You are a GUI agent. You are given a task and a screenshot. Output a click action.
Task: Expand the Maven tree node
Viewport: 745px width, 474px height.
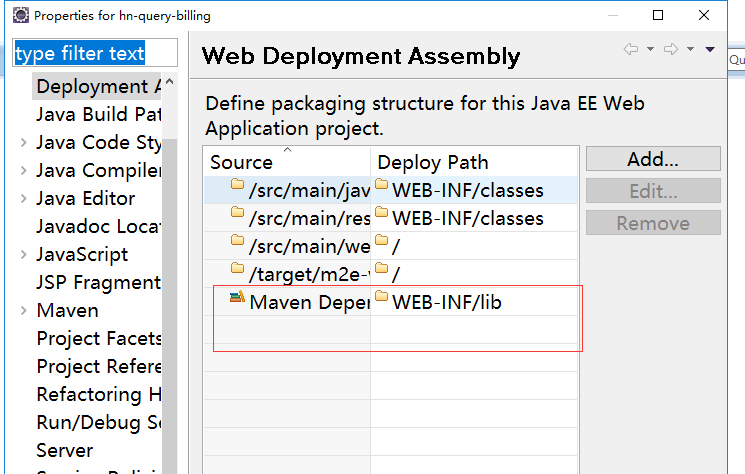click(23, 311)
